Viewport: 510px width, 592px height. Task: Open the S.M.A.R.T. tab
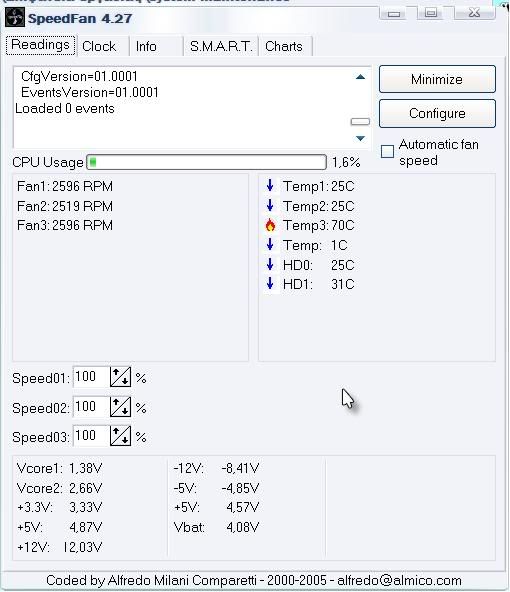point(220,46)
